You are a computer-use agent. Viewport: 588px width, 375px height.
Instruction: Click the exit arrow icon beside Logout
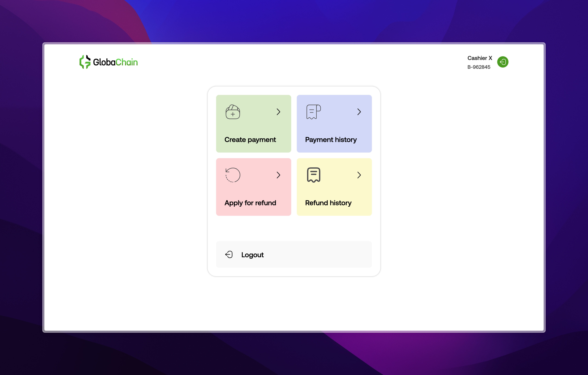(x=229, y=254)
